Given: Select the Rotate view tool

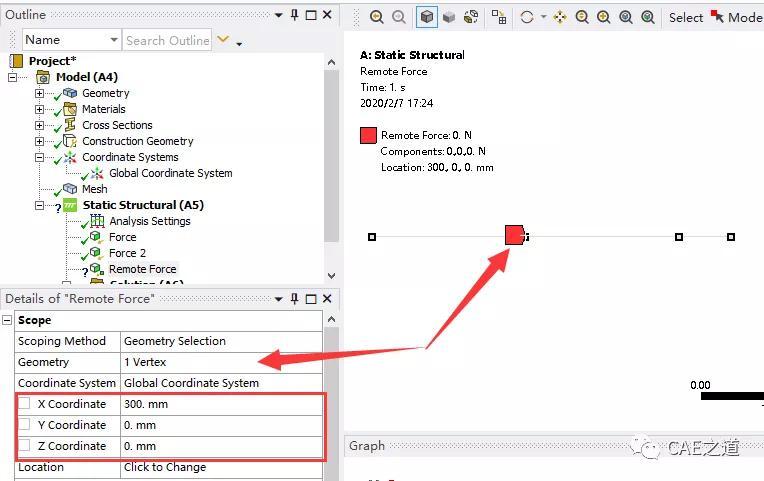Looking at the screenshot, I should pos(527,18).
